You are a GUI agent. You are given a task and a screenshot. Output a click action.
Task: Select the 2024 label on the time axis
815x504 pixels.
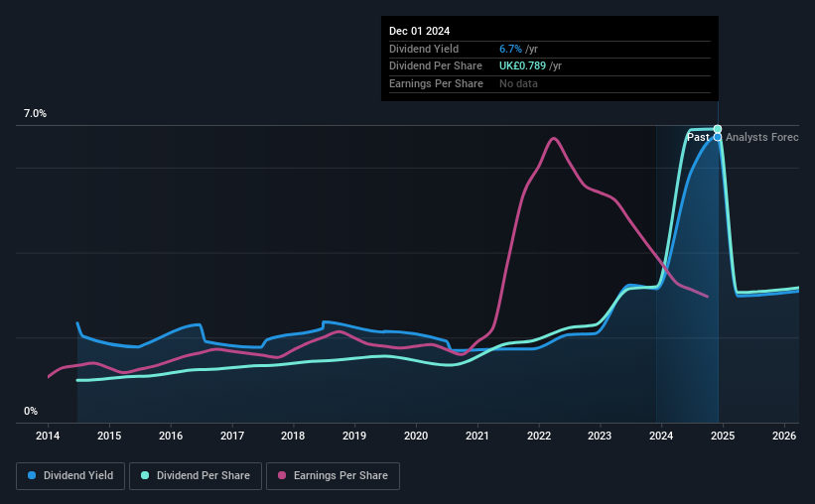(661, 436)
